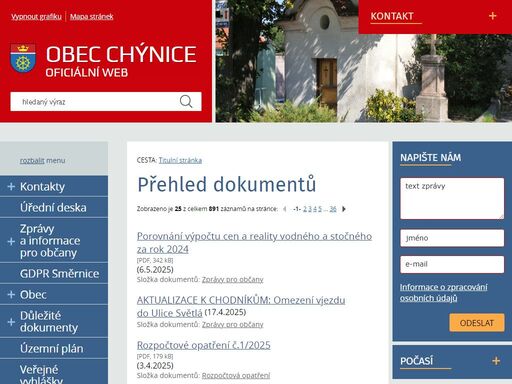
Task: Go to page 4 in pagination
Action: (x=315, y=209)
